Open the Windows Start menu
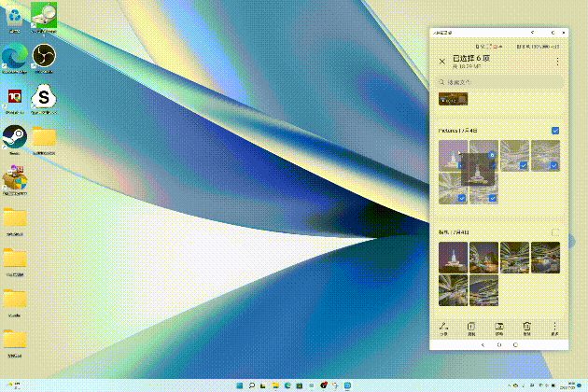The height and width of the screenshot is (392, 588). tap(237, 385)
